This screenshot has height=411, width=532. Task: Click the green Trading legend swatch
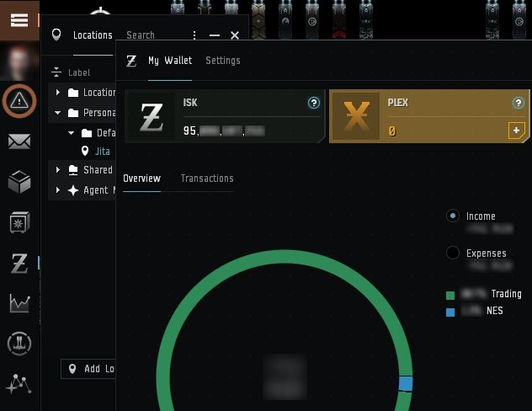pos(450,296)
